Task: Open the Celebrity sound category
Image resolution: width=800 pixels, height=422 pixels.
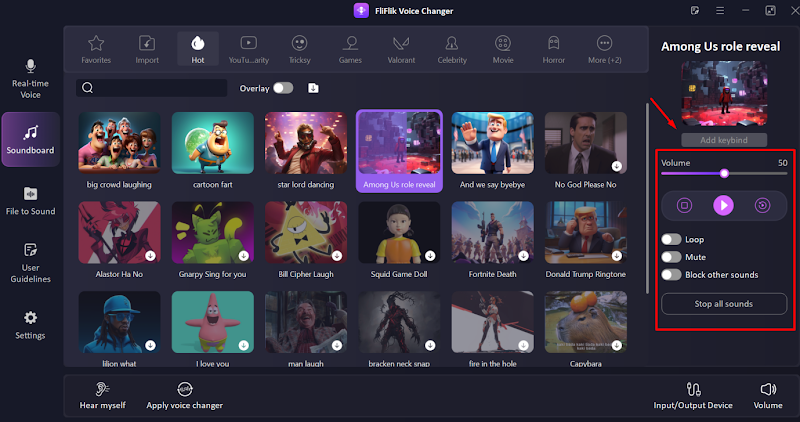Action: [452, 49]
